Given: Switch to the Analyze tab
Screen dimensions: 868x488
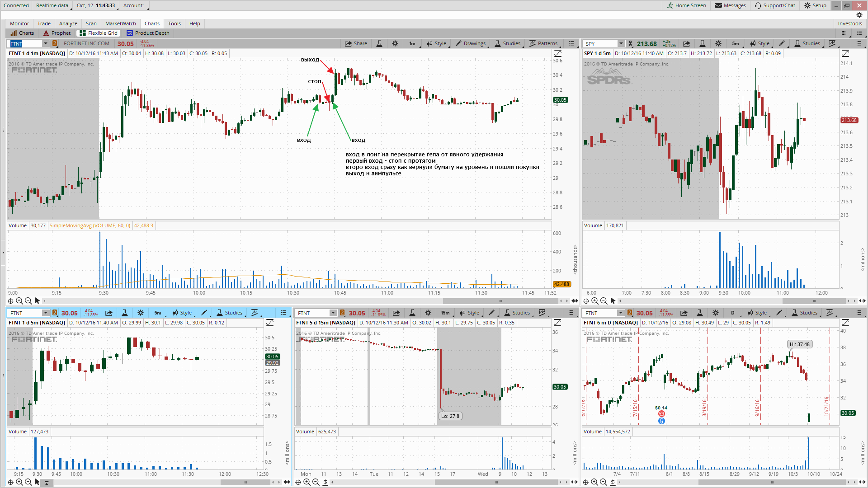Looking at the screenshot, I should [68, 23].
